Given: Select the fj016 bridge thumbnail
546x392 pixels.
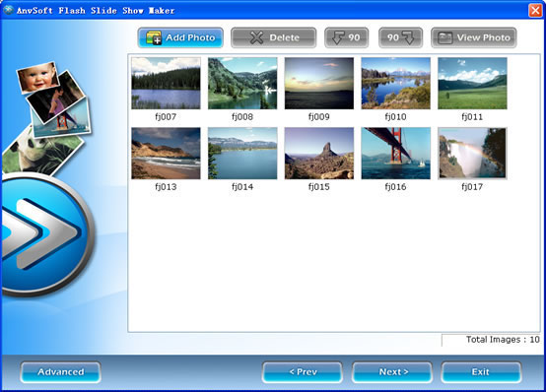Looking at the screenshot, I should (x=395, y=154).
